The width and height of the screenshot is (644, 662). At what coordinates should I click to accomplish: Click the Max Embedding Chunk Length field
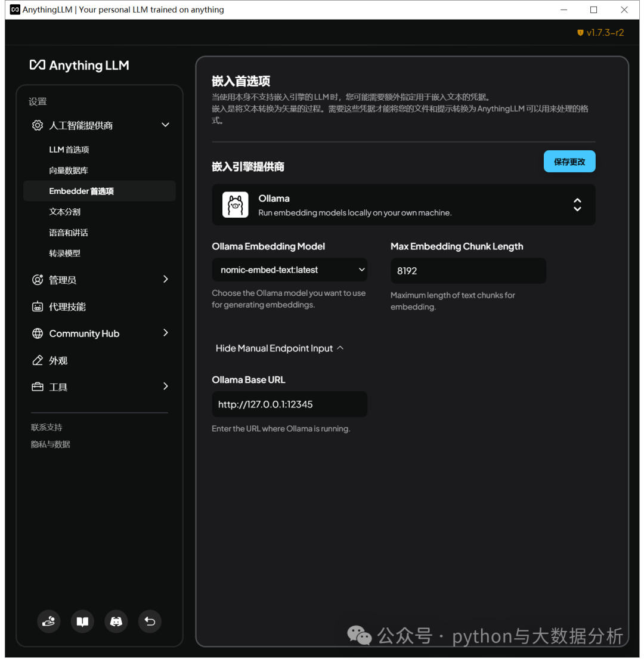pos(469,271)
